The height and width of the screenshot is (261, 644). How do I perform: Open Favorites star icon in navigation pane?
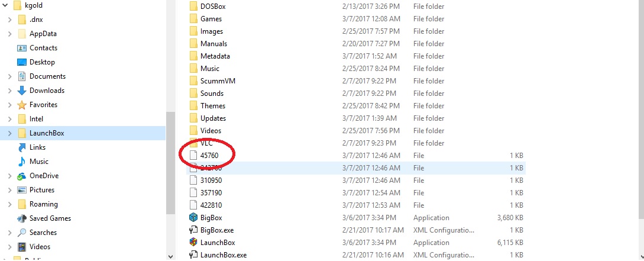22,105
